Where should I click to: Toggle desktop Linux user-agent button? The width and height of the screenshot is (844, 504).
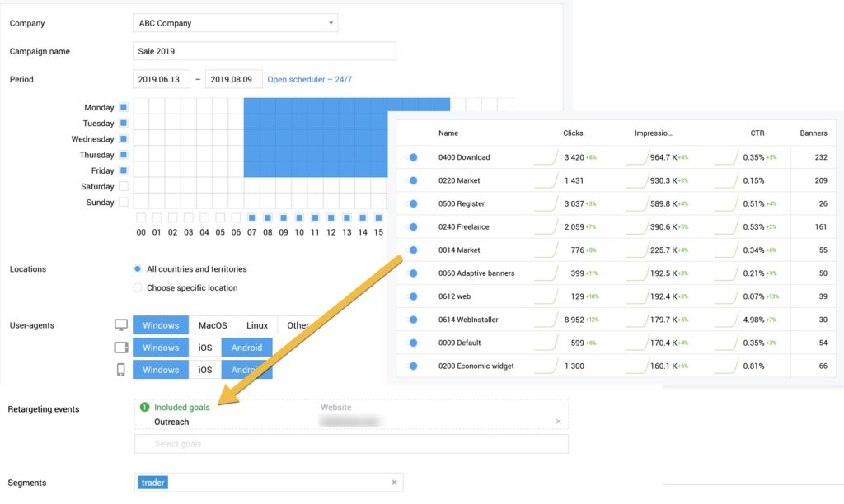257,325
